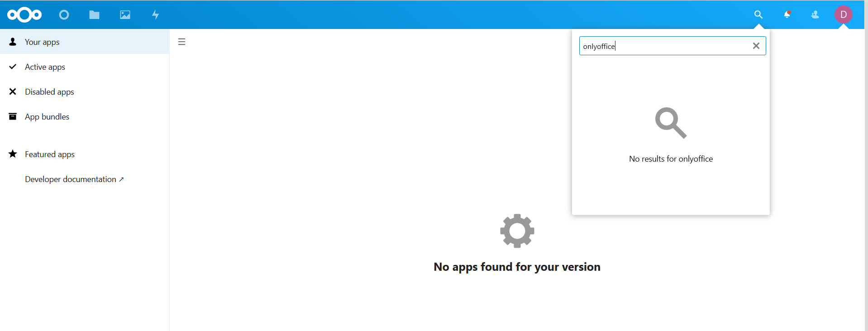The height and width of the screenshot is (331, 868).
Task: Open the Photos app icon
Action: pyautogui.click(x=125, y=15)
